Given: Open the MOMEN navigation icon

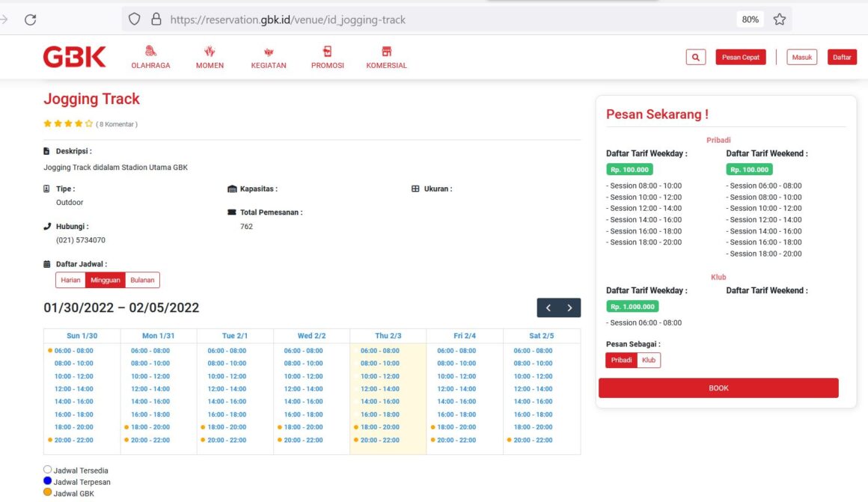Looking at the screenshot, I should 210,51.
